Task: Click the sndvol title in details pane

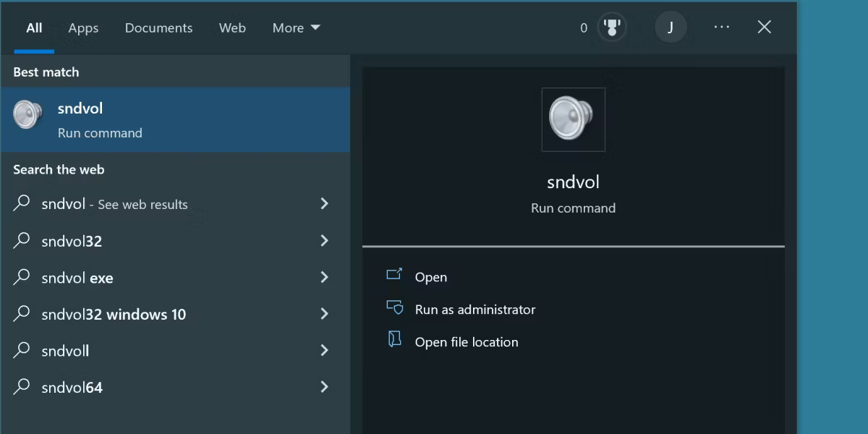Action: click(x=573, y=182)
